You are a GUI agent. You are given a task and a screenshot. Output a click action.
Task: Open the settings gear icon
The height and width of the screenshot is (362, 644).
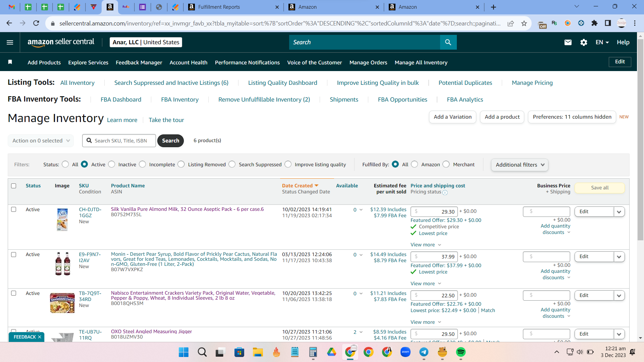pos(584,42)
